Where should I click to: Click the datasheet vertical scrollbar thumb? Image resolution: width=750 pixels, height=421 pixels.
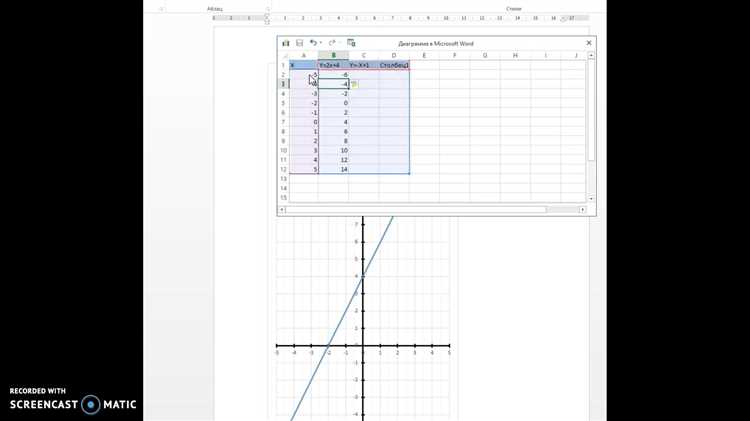click(591, 110)
